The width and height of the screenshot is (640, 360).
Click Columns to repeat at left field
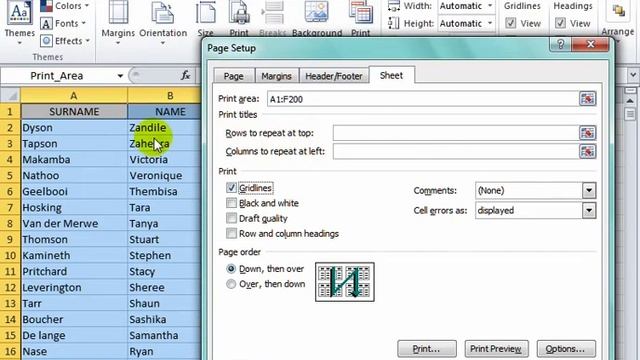point(455,151)
